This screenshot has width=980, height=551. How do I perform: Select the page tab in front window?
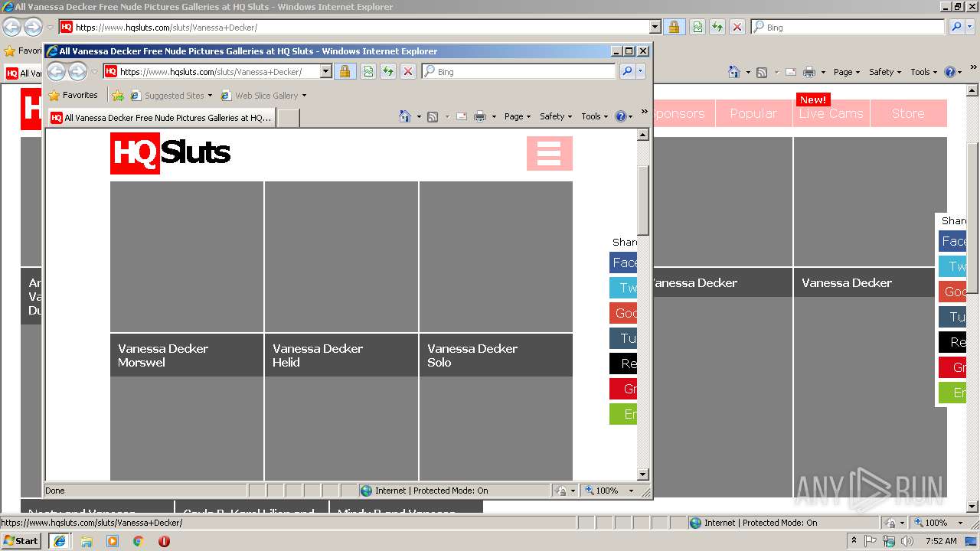pos(162,118)
